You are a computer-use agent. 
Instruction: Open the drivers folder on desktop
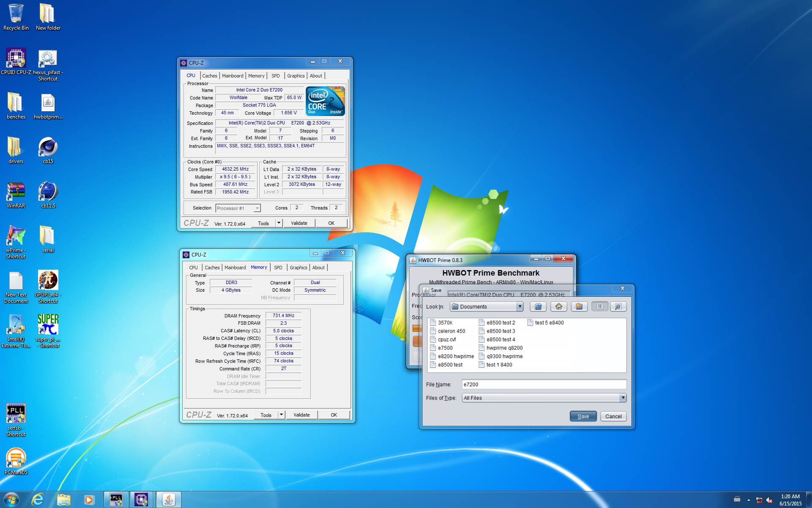coord(16,150)
